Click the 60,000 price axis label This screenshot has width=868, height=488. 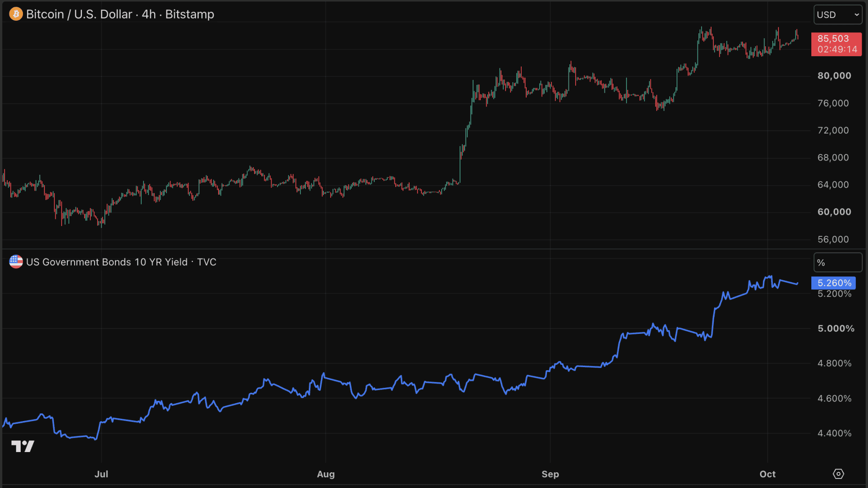tap(834, 212)
